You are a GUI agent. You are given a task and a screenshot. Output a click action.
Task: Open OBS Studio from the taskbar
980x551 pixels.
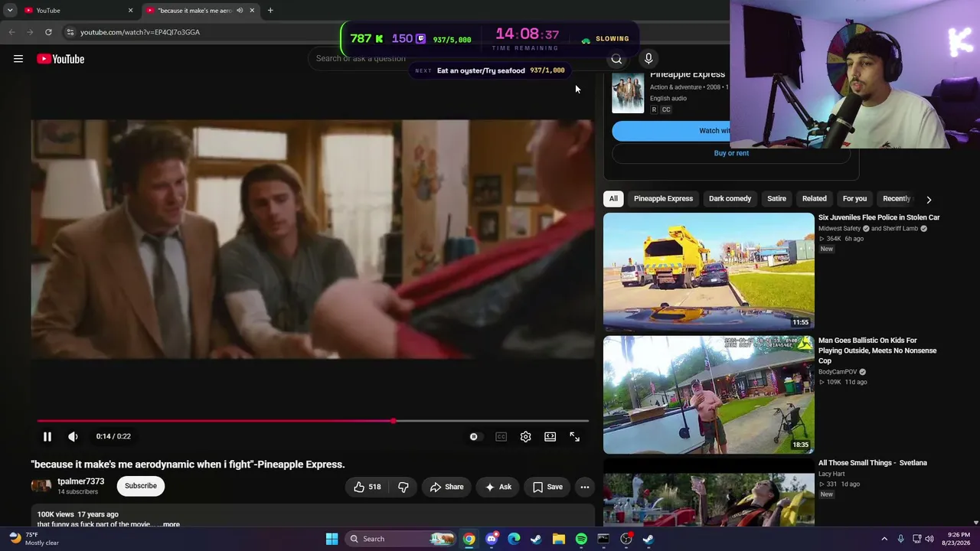626,539
